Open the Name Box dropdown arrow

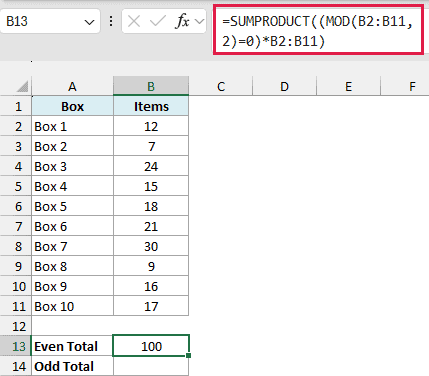(89, 22)
